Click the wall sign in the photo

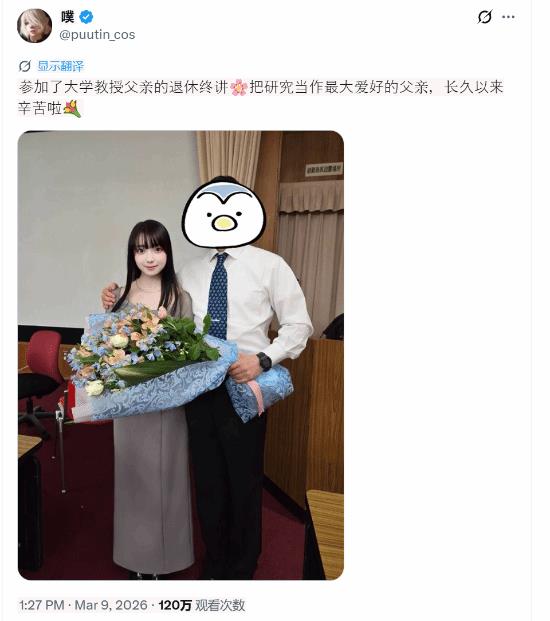click(x=323, y=170)
